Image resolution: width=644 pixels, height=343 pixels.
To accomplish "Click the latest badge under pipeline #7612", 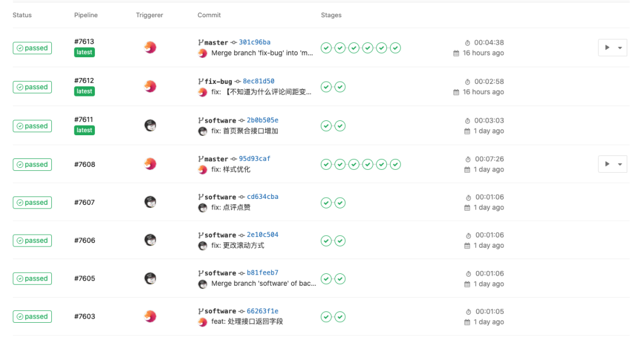I will click(84, 92).
